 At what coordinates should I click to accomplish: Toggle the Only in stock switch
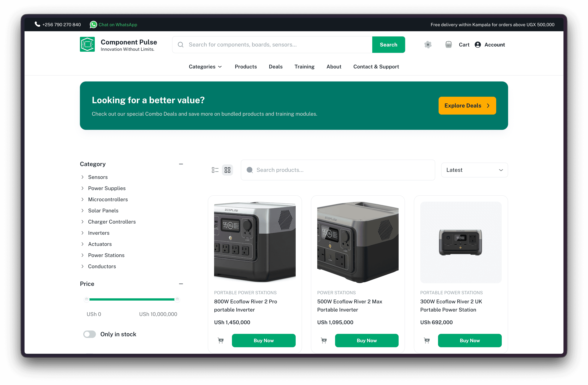(89, 334)
